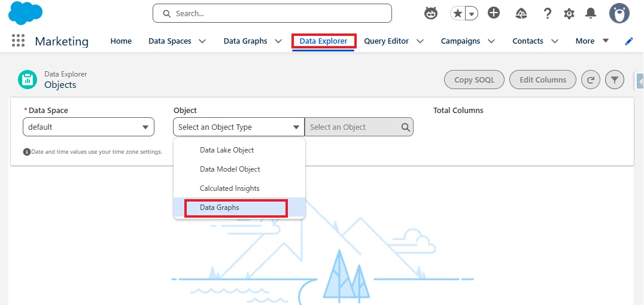This screenshot has height=305, width=644.
Task: Click the Astro mascot icon in header
Action: point(431,14)
